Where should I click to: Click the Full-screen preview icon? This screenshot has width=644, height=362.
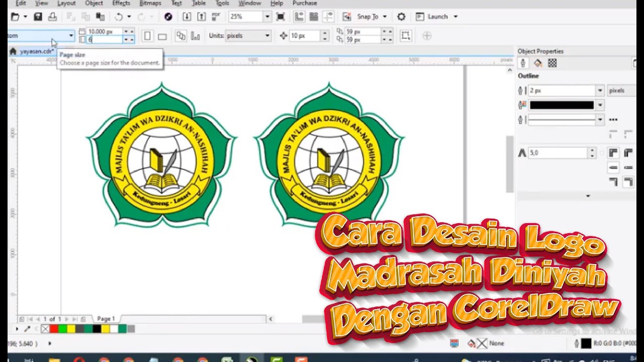click(x=281, y=17)
